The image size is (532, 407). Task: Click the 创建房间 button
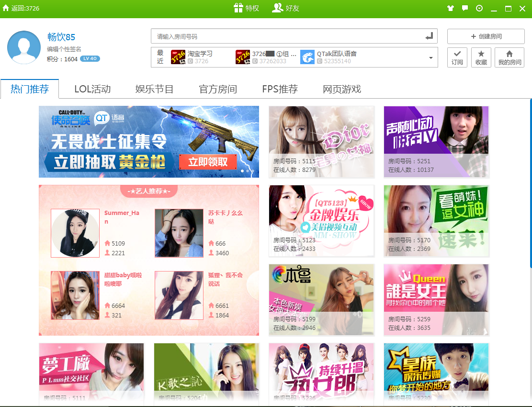point(486,36)
